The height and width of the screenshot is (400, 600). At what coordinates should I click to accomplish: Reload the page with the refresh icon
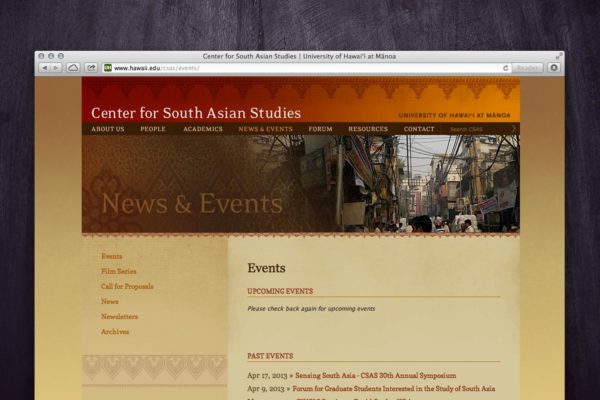point(505,68)
